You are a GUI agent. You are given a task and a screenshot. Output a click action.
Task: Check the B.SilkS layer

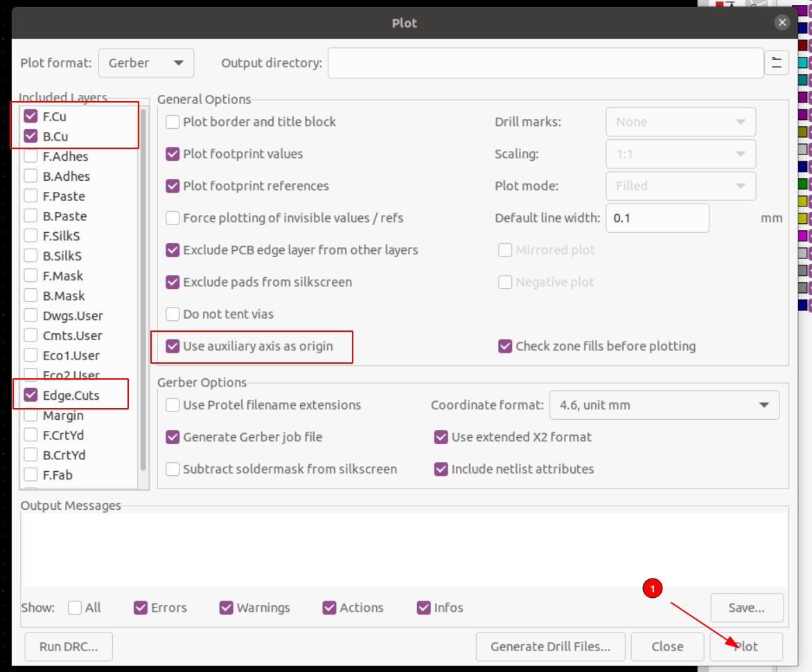tap(30, 256)
